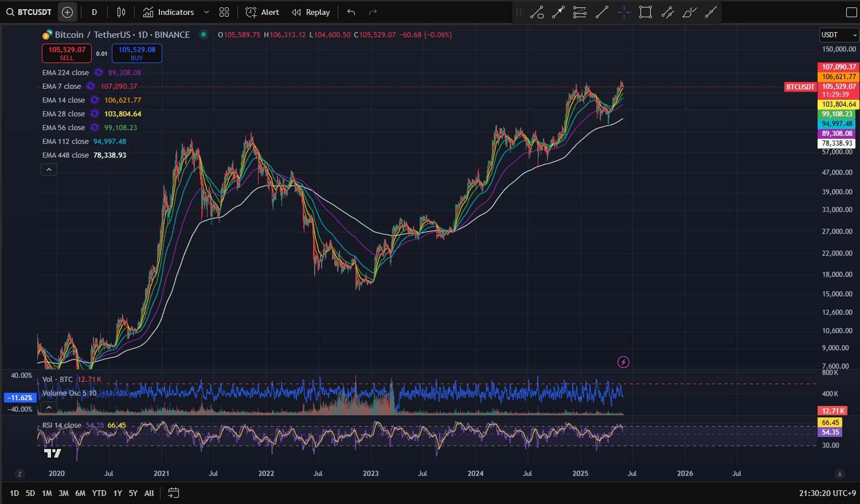This screenshot has height=504, width=860.
Task: Show All data date range
Action: point(149,493)
